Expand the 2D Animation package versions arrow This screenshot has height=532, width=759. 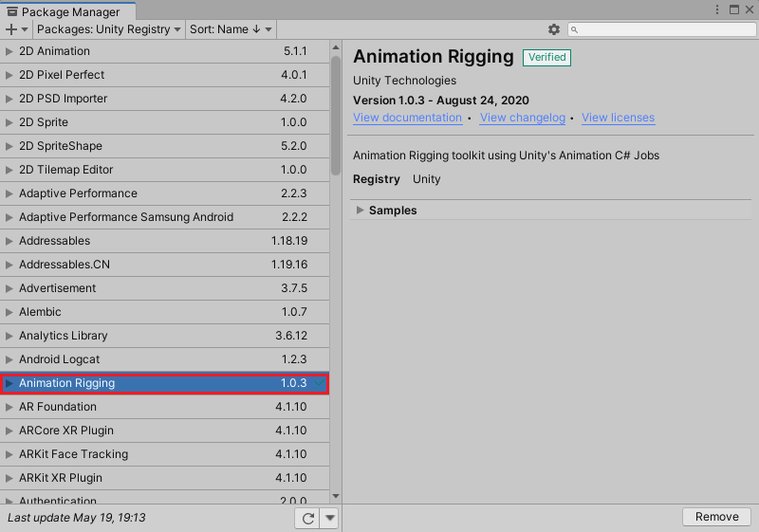click(x=9, y=51)
